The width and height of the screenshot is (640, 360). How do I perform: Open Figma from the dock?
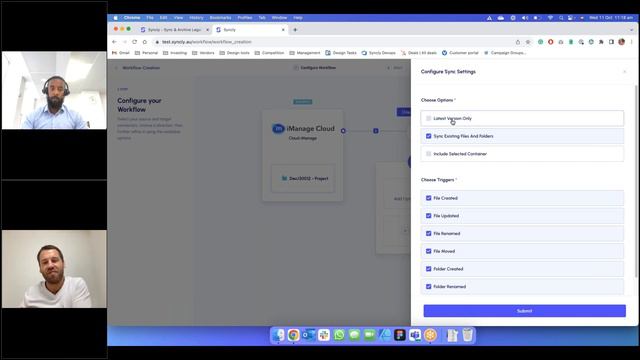tap(400, 335)
